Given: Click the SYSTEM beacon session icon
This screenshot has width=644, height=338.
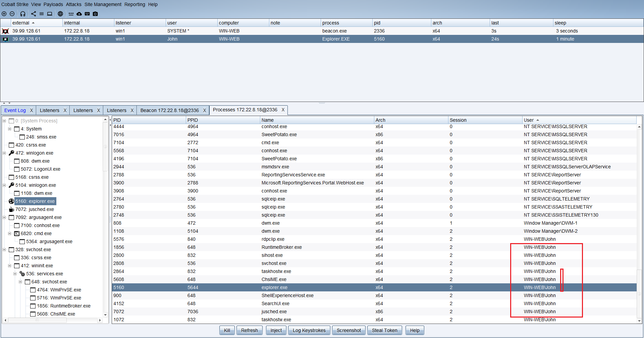Looking at the screenshot, I should pyautogui.click(x=5, y=31).
